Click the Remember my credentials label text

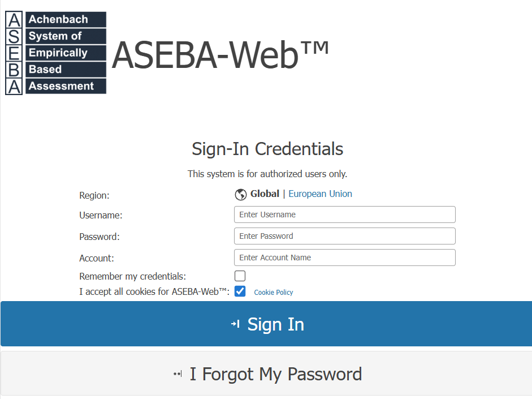132,277
